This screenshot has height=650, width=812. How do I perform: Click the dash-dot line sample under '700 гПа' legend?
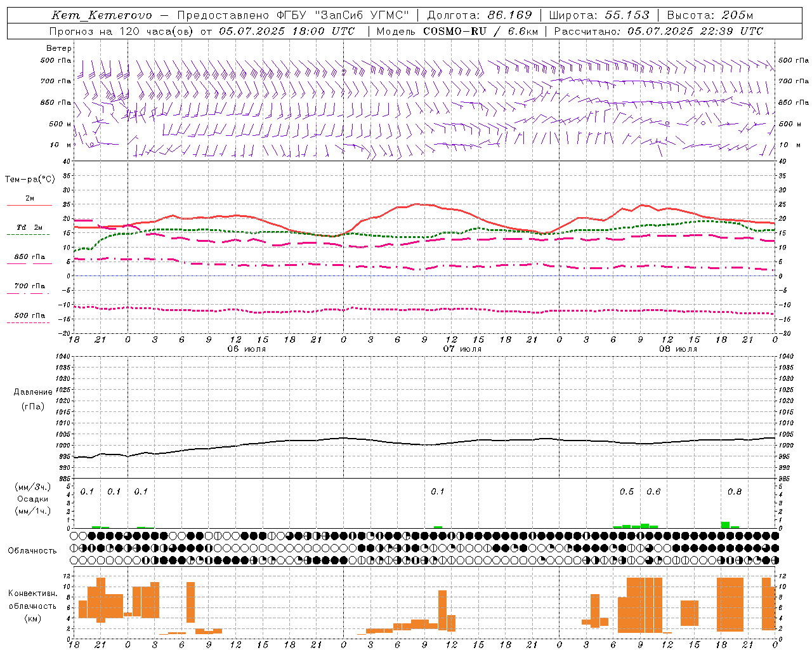[x=28, y=293]
